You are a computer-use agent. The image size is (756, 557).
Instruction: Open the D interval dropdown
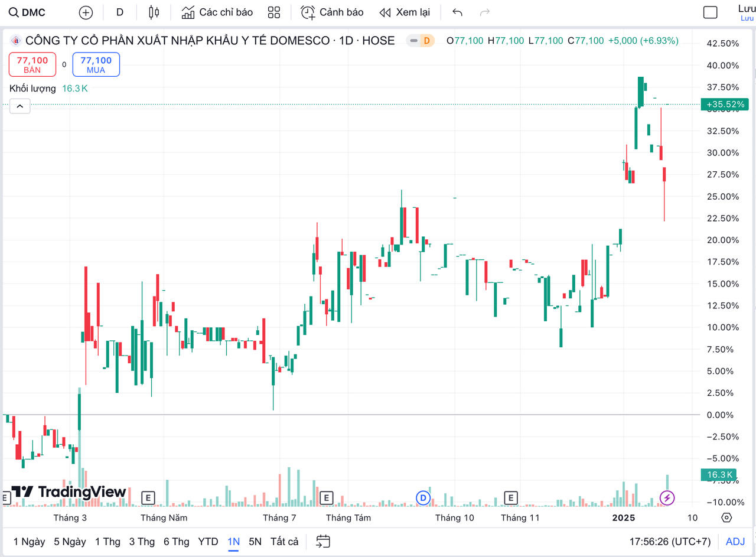pos(120,12)
